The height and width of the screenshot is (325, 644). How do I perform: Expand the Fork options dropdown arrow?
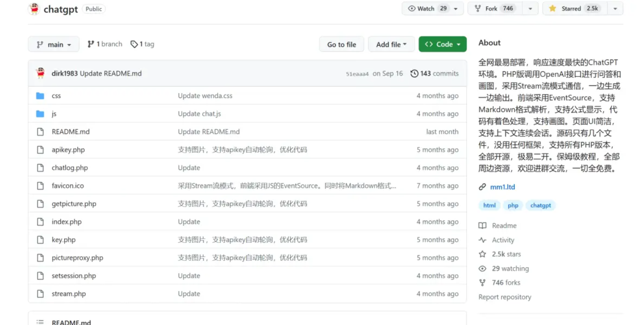click(x=530, y=9)
